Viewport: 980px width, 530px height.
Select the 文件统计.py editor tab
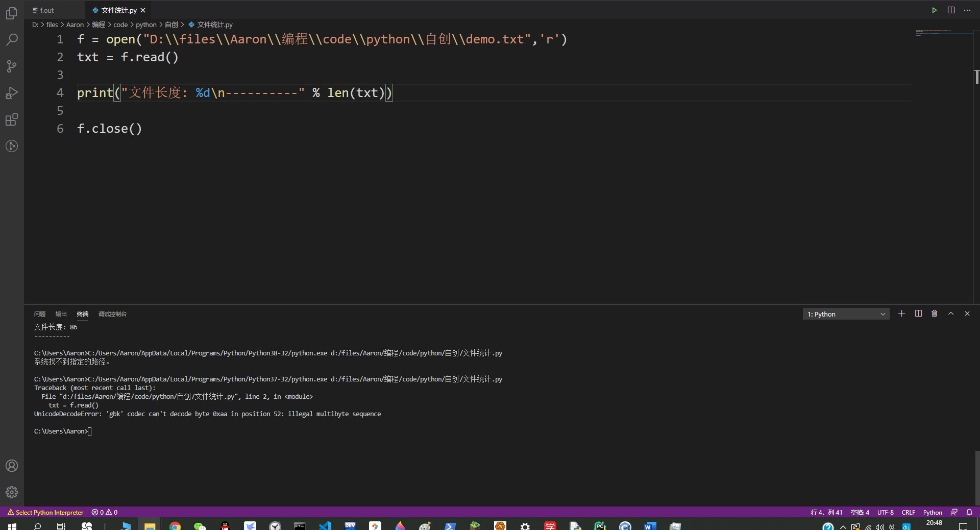[118, 10]
